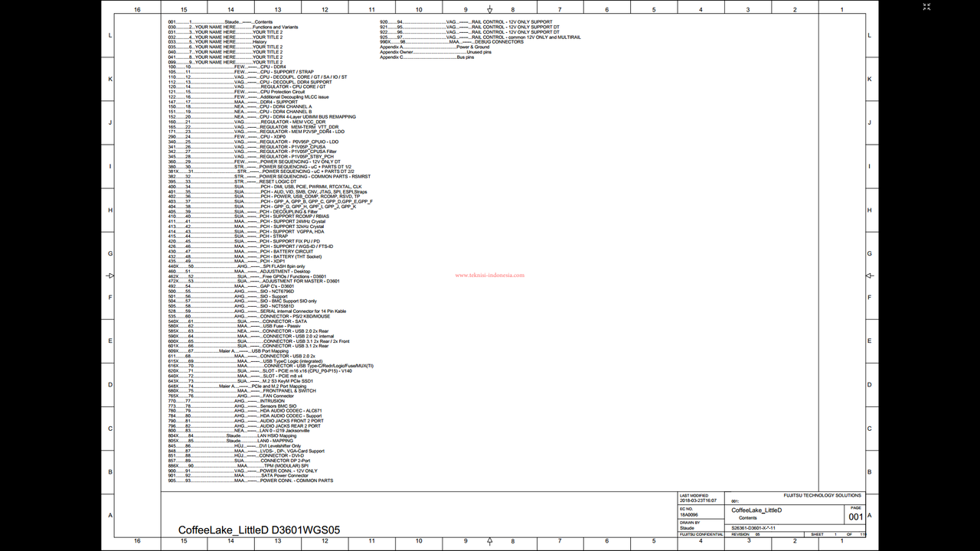Click the last modified date '2018-03-23T16:07'

click(698, 500)
